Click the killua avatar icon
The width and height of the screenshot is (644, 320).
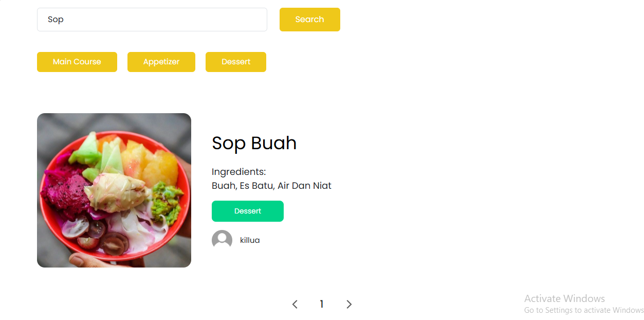(x=222, y=239)
